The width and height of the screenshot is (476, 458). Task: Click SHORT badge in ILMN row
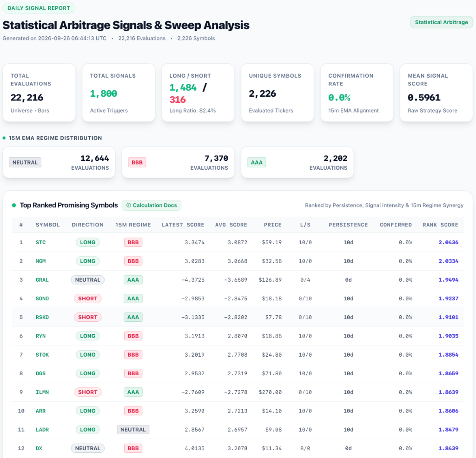tap(88, 392)
